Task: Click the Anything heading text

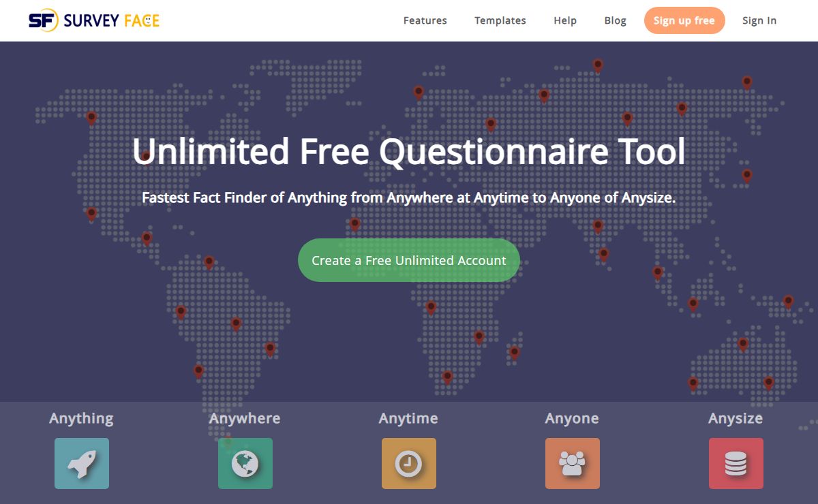Action: [81, 418]
